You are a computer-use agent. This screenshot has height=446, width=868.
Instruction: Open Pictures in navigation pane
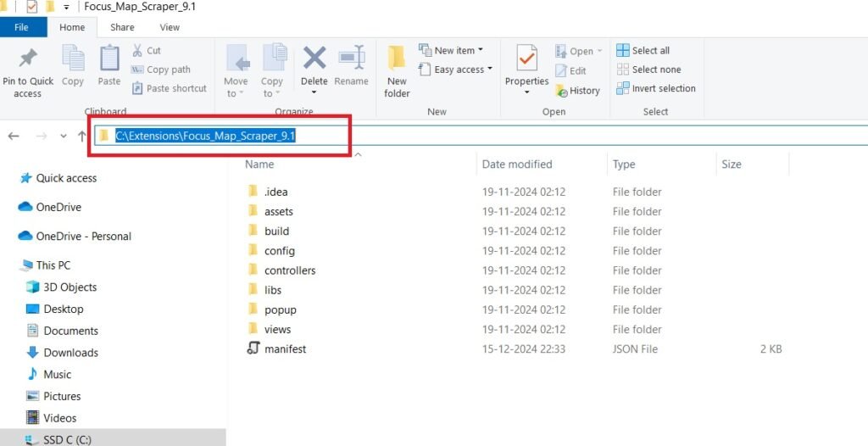[x=53, y=396]
